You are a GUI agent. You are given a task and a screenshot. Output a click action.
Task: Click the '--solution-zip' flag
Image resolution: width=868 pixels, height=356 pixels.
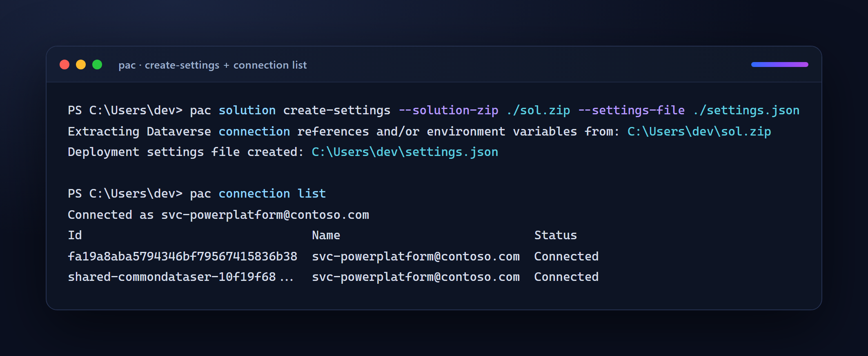[x=448, y=110]
